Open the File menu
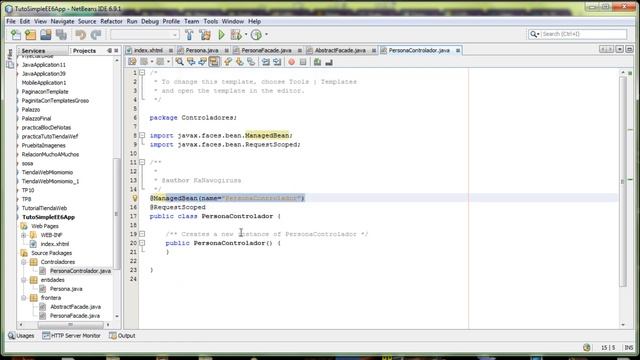This screenshot has width=640, height=360. tap(11, 21)
